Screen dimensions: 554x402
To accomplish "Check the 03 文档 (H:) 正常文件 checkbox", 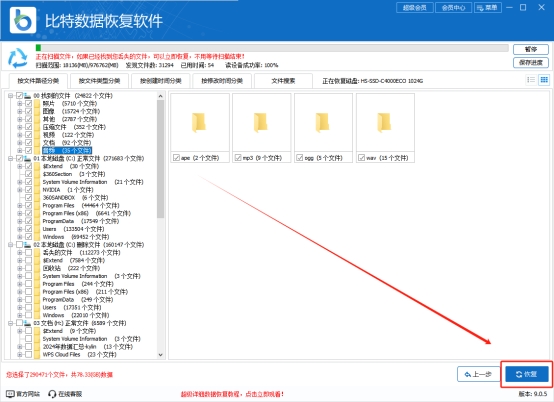I will 19,323.
